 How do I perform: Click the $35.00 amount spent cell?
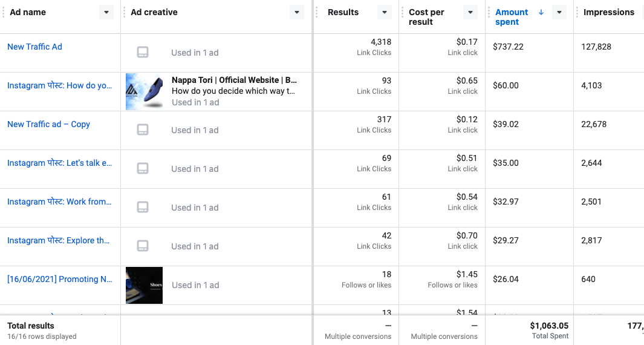pyautogui.click(x=506, y=163)
